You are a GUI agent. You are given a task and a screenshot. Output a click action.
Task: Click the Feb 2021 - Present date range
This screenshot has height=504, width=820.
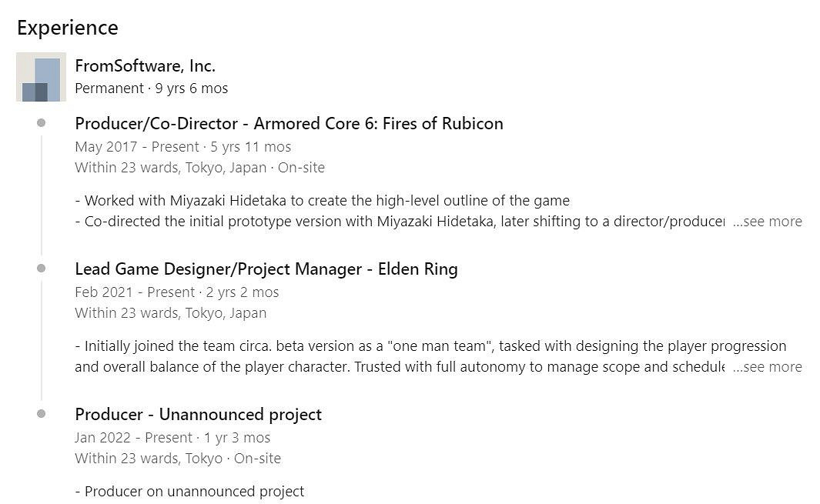tap(176, 292)
